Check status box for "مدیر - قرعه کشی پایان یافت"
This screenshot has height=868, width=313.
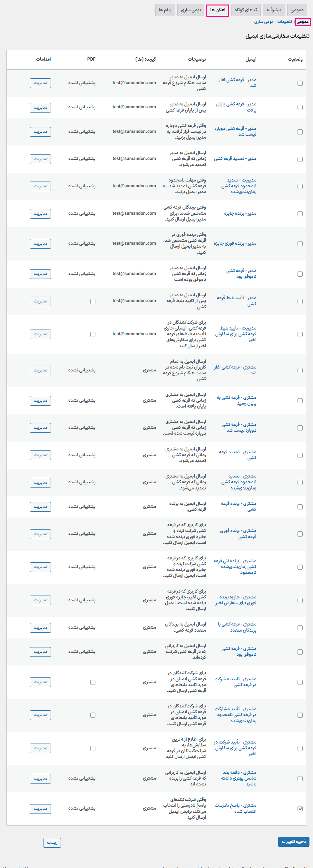coord(300,107)
